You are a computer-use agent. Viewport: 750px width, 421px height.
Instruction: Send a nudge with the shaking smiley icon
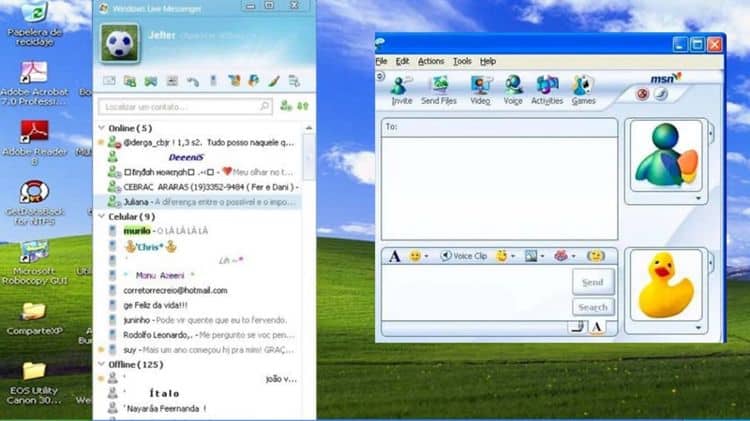(x=596, y=256)
